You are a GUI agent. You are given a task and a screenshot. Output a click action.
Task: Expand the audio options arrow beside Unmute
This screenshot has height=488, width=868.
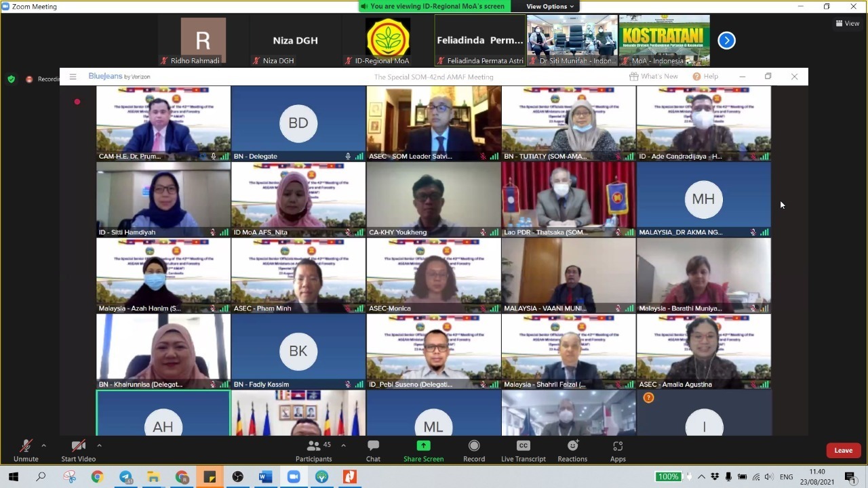pos(44,445)
